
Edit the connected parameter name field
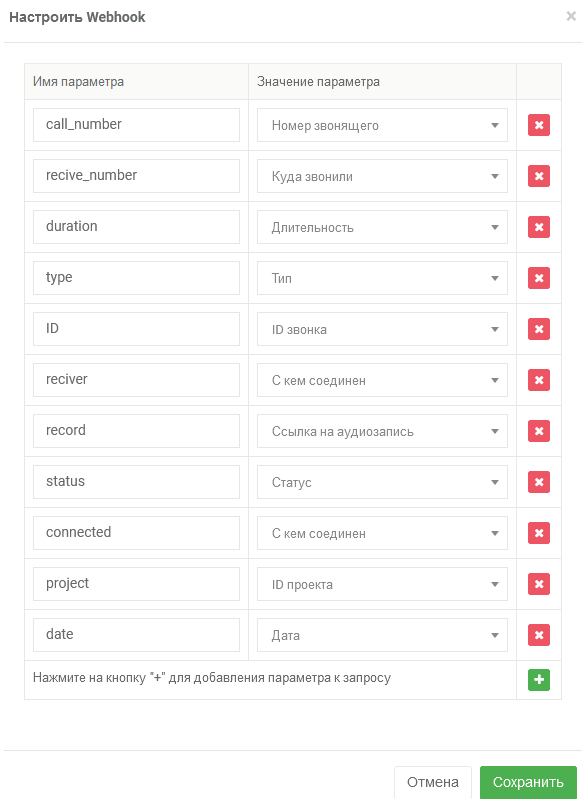[136, 533]
